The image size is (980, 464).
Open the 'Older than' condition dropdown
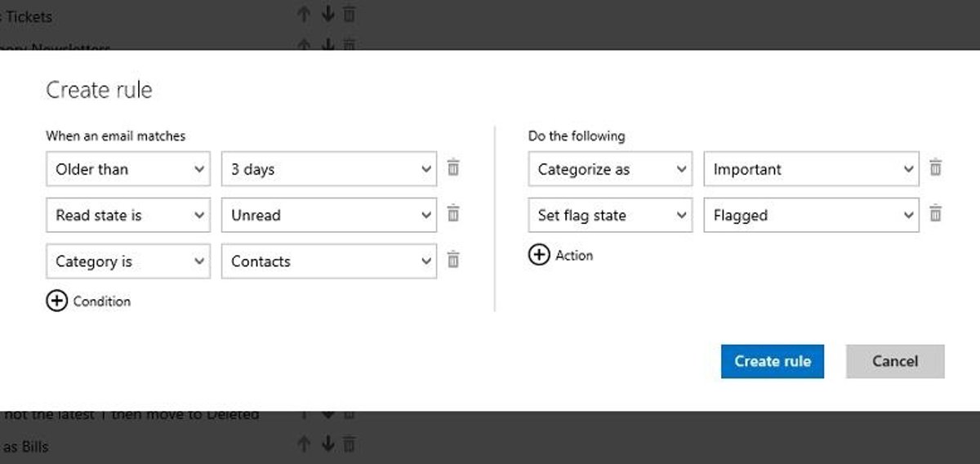coord(128,169)
